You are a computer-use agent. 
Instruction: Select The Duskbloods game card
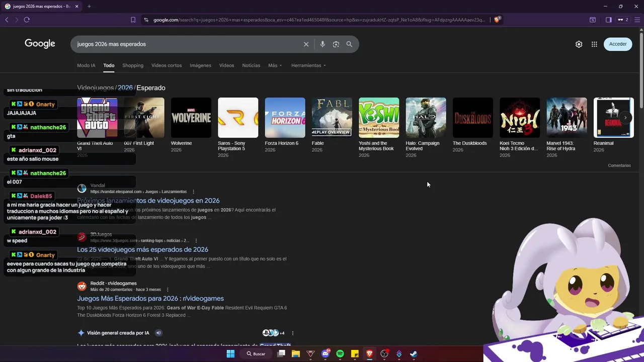tap(473, 125)
